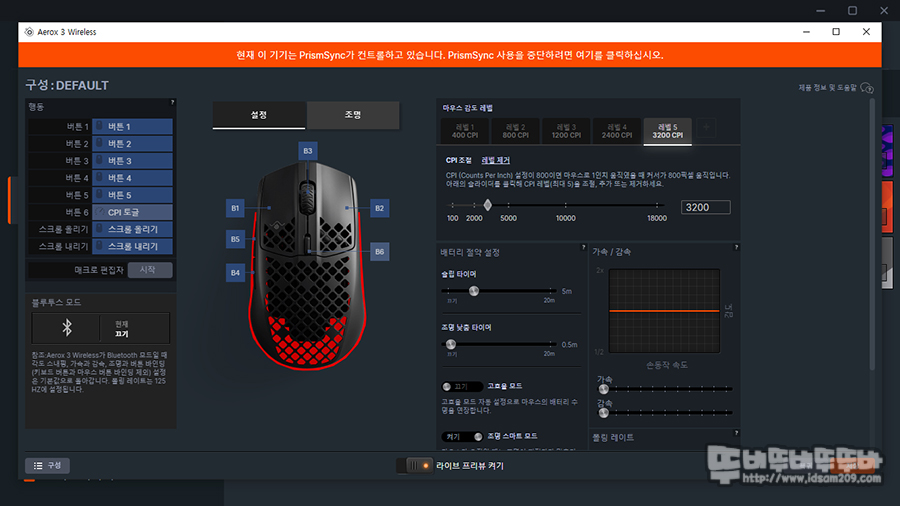Toggle the 고효율 모드 high efficiency switch
This screenshot has height=506, width=900.
[462, 386]
